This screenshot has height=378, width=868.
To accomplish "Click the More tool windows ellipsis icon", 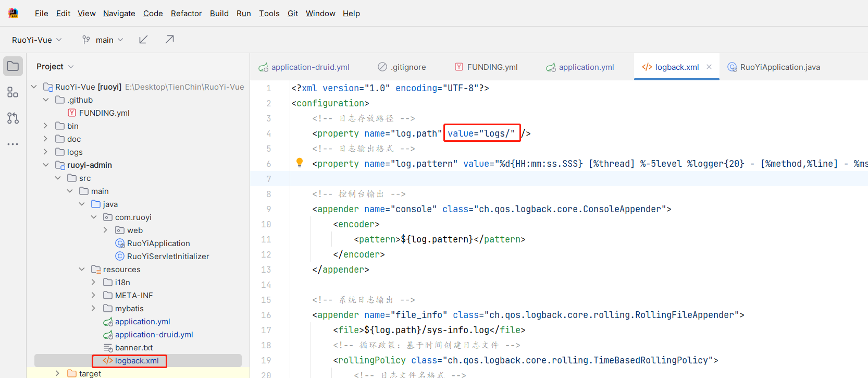I will click(13, 144).
